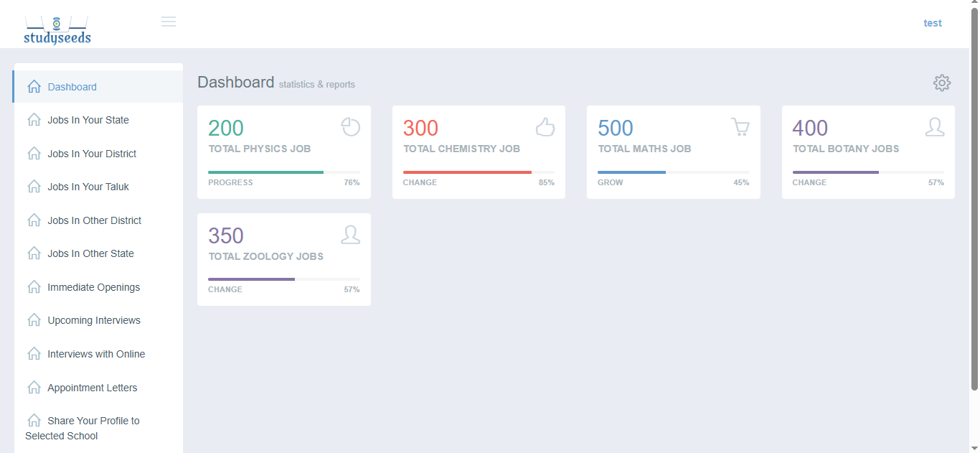Click the home icon beside Dashboard
980x453 pixels.
pos(34,87)
